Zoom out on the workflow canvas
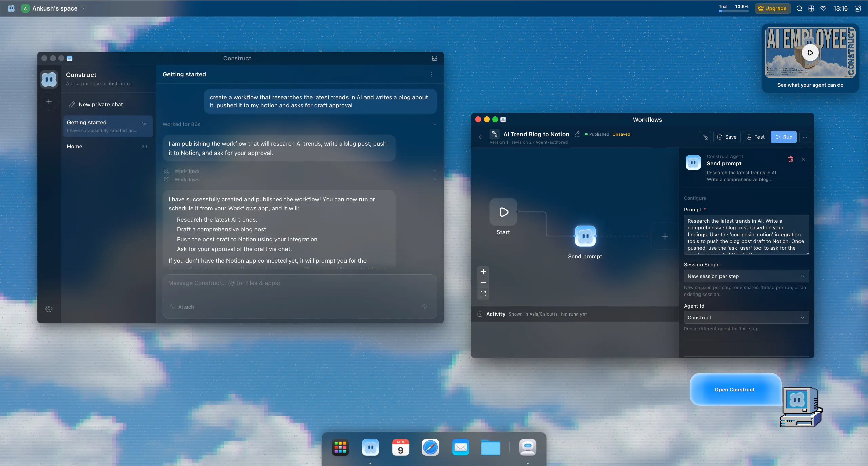868x466 pixels. pos(484,283)
